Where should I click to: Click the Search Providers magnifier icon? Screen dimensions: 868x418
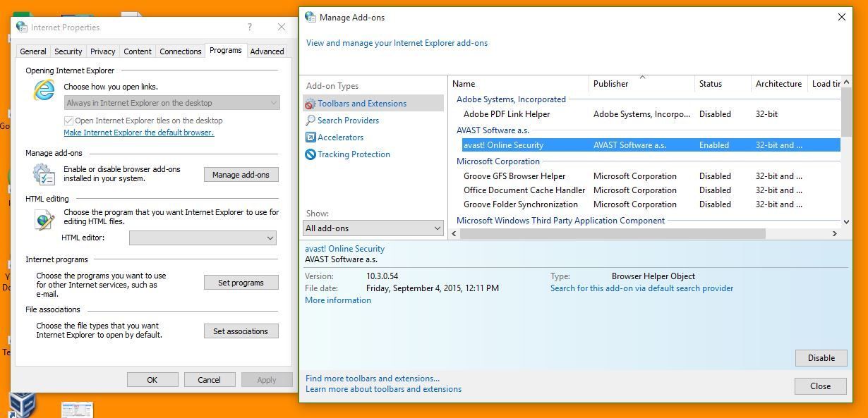coord(311,121)
